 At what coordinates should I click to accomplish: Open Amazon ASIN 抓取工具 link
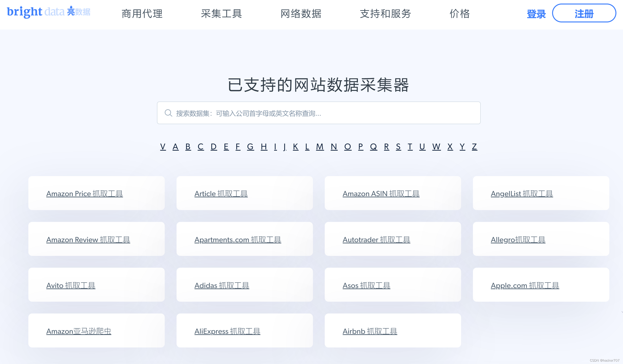tap(381, 194)
